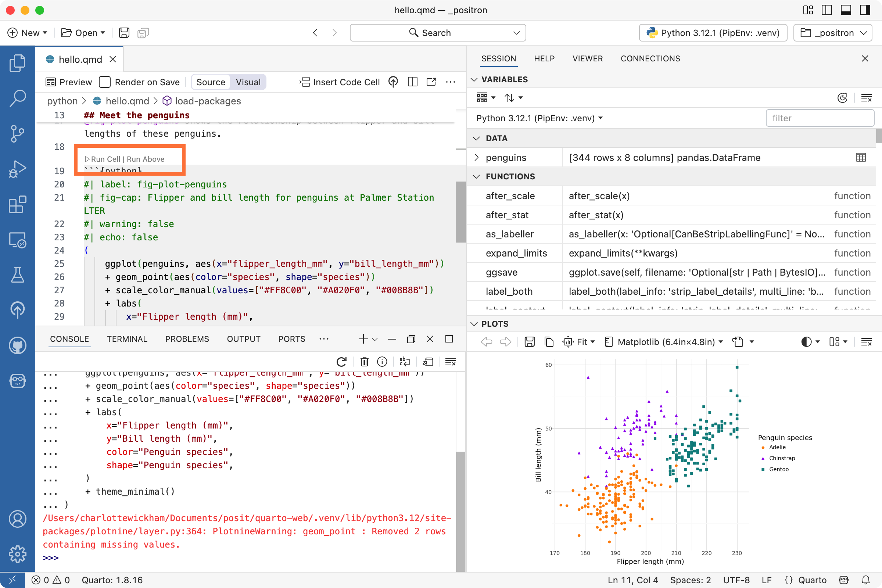This screenshot has height=588, width=882.
Task: Open the Source Control sidebar view
Action: 17,134
